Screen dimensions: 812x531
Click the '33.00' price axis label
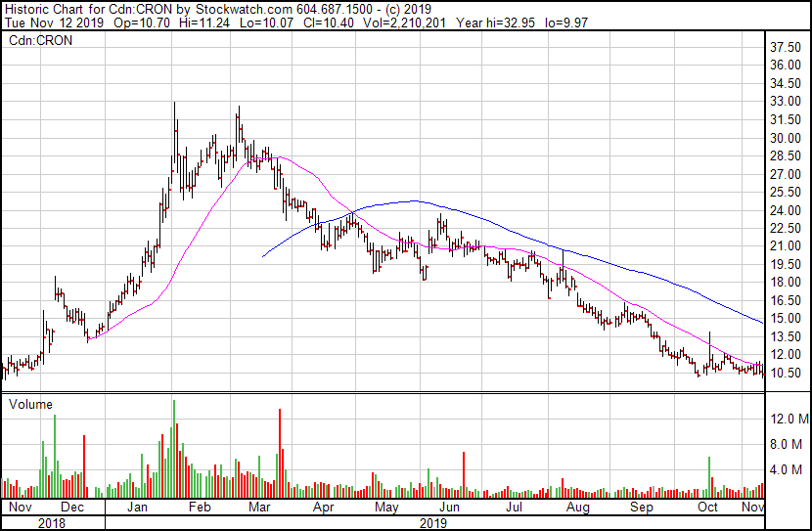click(x=786, y=101)
